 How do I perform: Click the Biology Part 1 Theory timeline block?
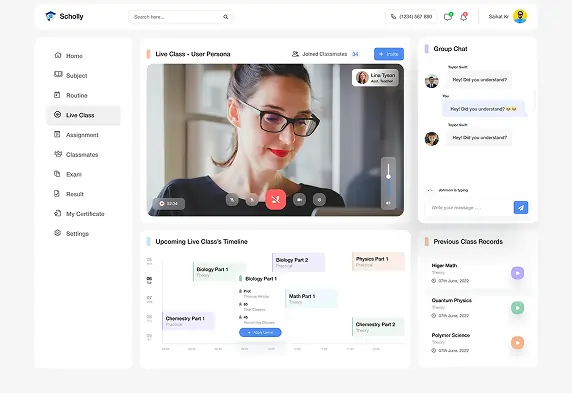click(219, 271)
